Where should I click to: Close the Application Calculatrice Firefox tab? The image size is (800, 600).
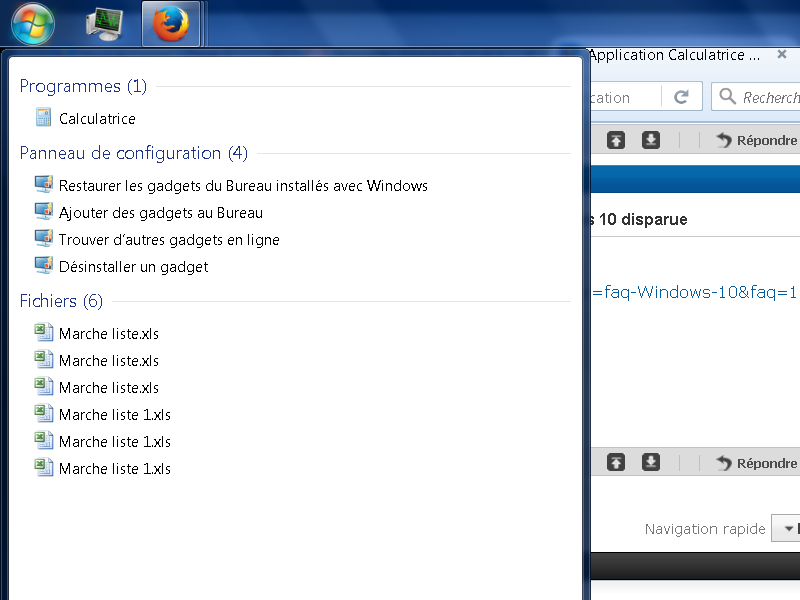click(x=782, y=54)
